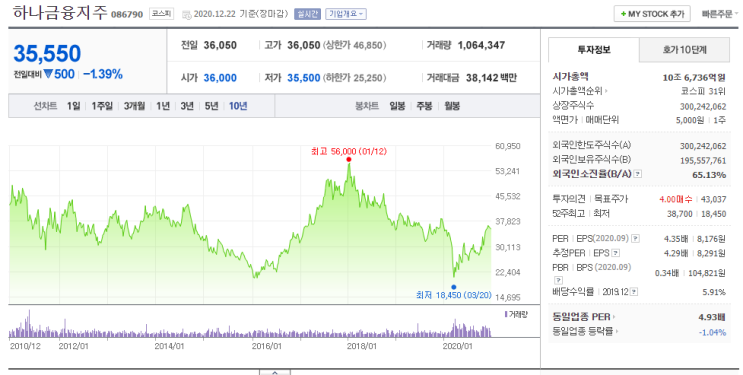Click 동일업종 등락률 link
743x375 pixels.
pyautogui.click(x=583, y=331)
